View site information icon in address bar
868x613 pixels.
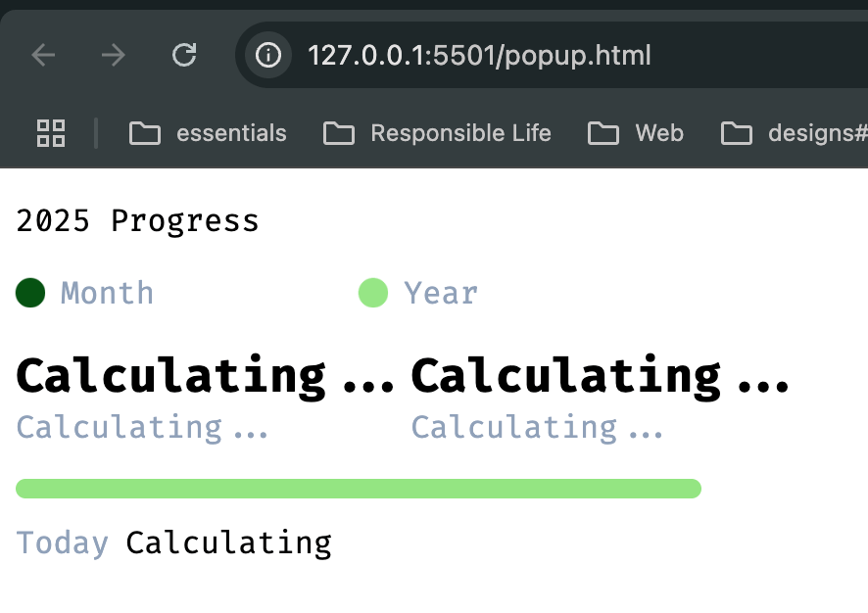coord(268,55)
